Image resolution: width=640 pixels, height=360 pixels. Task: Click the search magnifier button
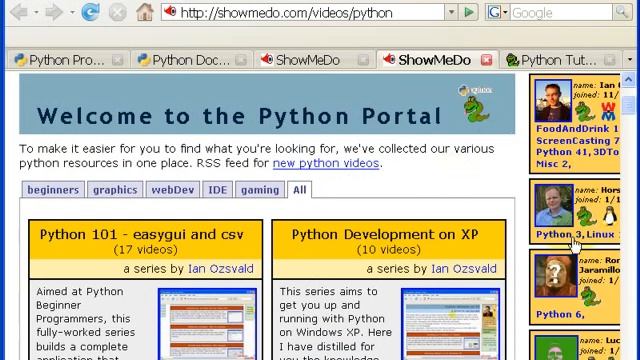[622, 12]
